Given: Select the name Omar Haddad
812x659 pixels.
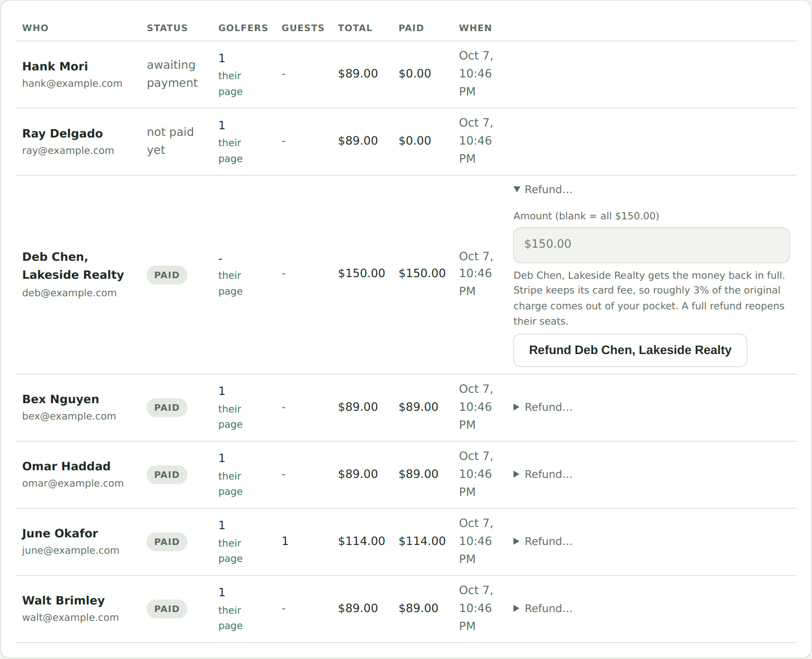Looking at the screenshot, I should click(67, 466).
